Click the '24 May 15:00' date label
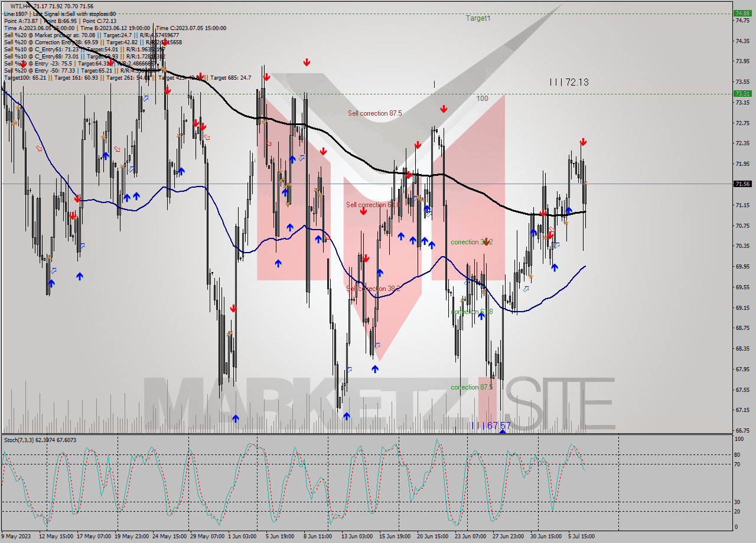The image size is (756, 543). point(170,536)
